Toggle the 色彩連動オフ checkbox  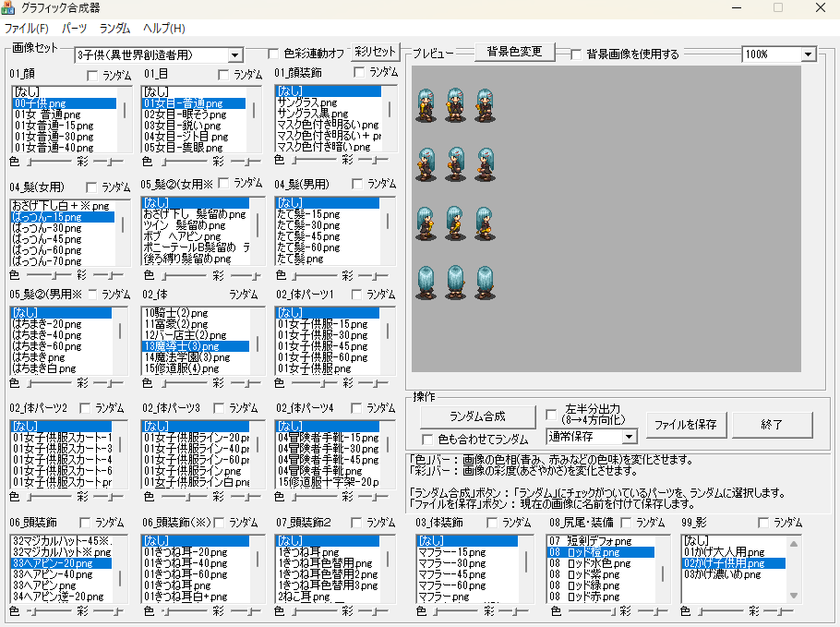(x=273, y=54)
